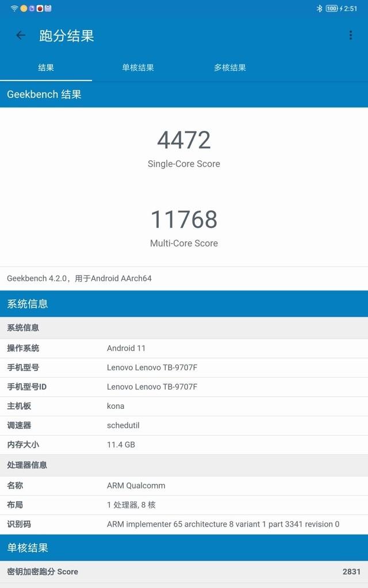
Task: Open the three-dot overflow menu
Action: tap(350, 35)
